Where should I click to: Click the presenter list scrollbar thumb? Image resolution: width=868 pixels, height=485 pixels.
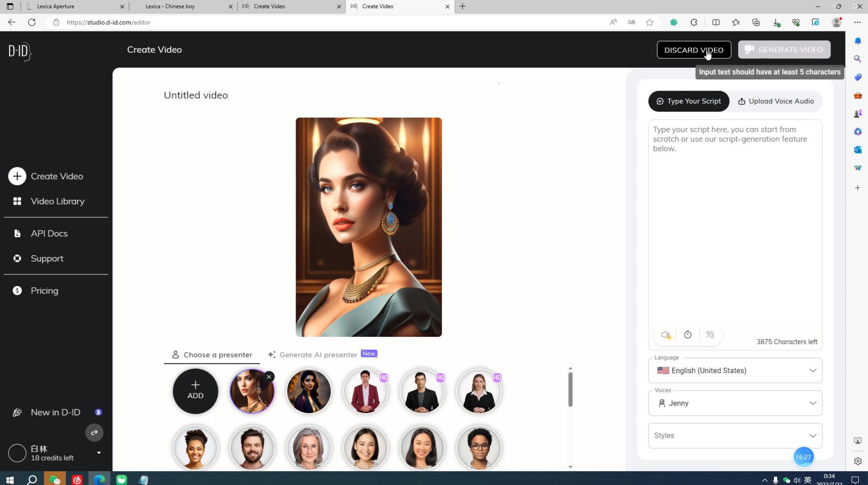570,389
